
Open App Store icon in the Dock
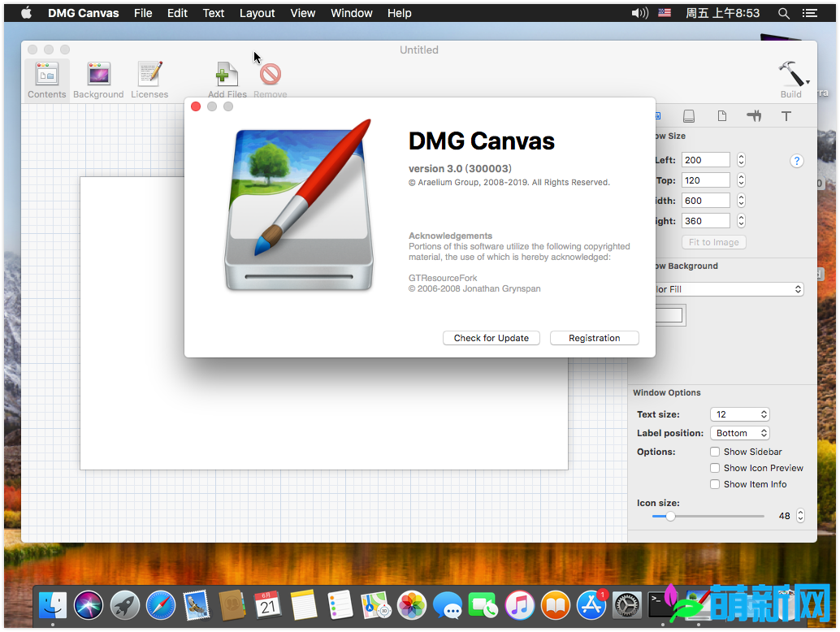tap(591, 605)
